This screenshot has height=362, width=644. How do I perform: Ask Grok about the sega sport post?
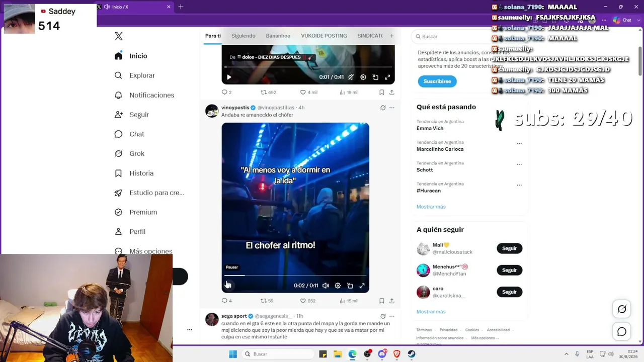pyautogui.click(x=383, y=316)
